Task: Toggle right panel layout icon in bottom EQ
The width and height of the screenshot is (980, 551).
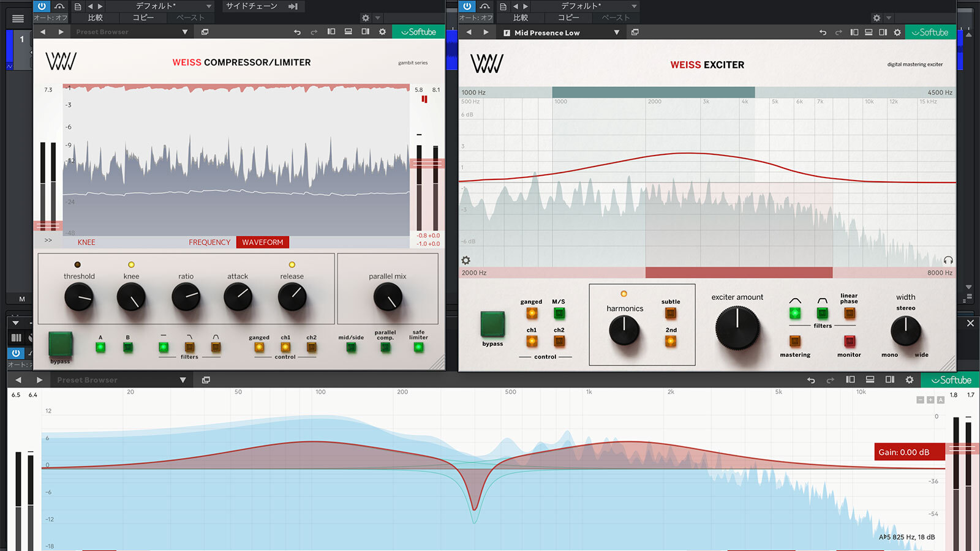Action: point(890,380)
